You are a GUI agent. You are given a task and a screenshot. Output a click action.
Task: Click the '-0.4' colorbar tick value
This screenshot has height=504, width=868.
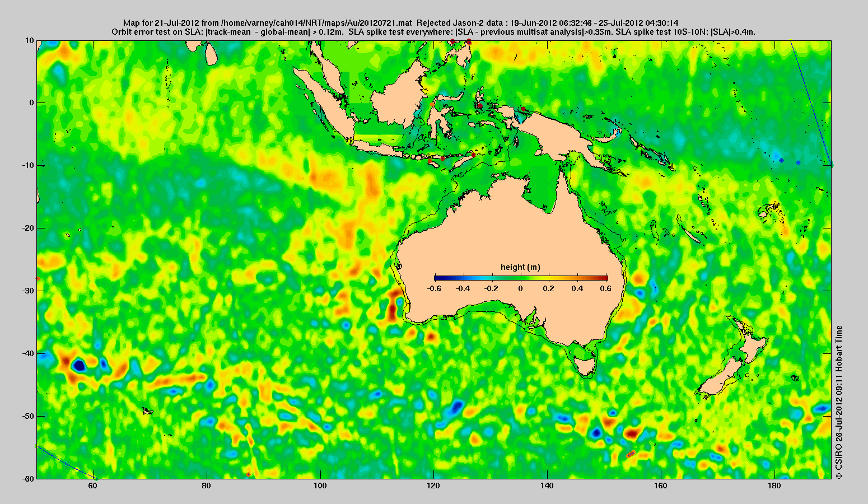(x=463, y=288)
